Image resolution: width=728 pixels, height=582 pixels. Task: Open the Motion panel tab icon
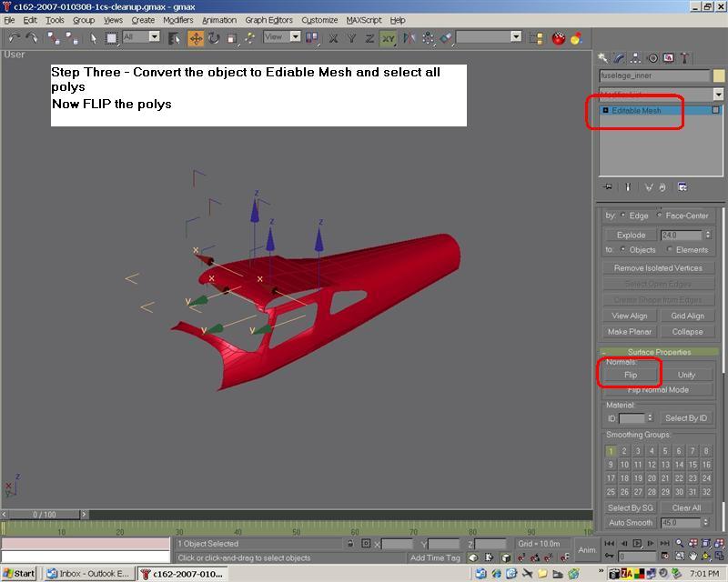point(652,58)
